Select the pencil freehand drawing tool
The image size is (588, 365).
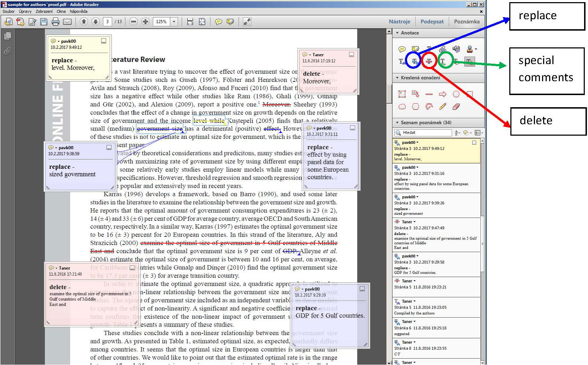443,106
